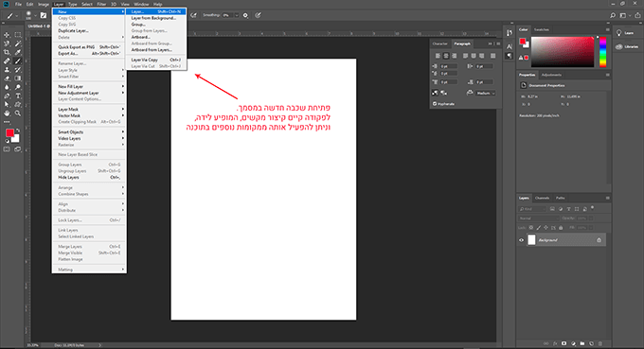Viewport: 644px width, 349px height.
Task: Select the Zoom tool in toolbox
Action: [x=18, y=113]
